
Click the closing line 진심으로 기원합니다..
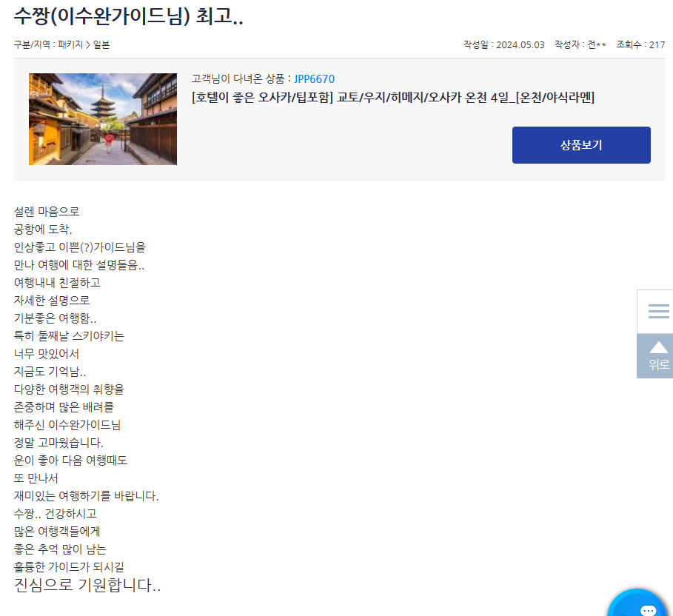click(x=87, y=585)
